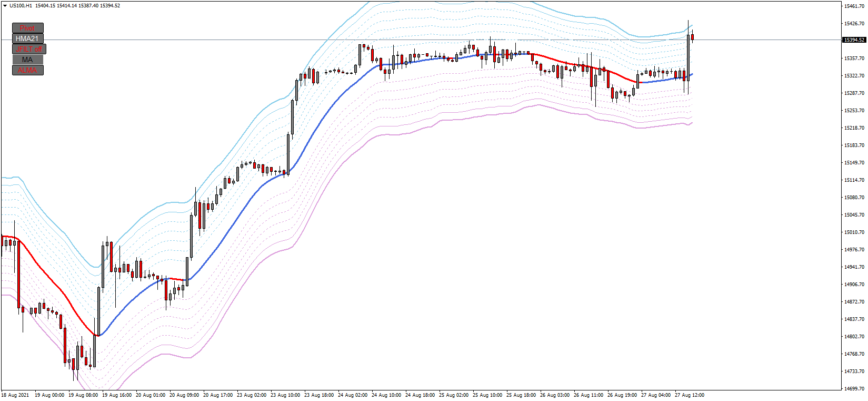Image resolution: width=868 pixels, height=401 pixels.
Task: Click time axis label '25 Aug 18:00'
Action: [521, 395]
